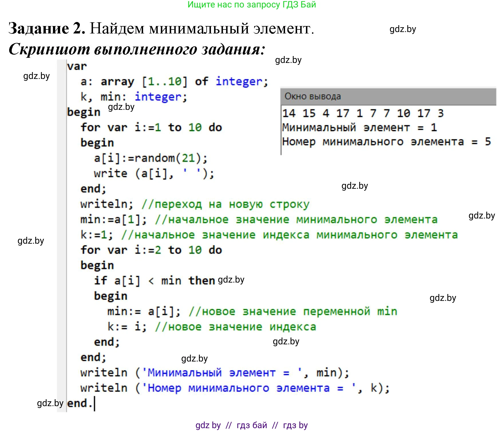The width and height of the screenshot is (504, 431).
Task: Select the var declaration line
Action: click(x=77, y=66)
